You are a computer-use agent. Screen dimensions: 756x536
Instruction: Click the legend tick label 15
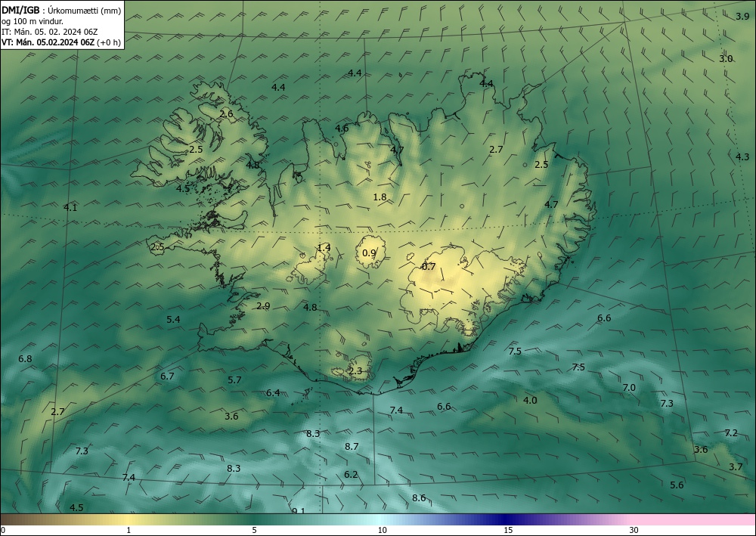[x=508, y=530]
